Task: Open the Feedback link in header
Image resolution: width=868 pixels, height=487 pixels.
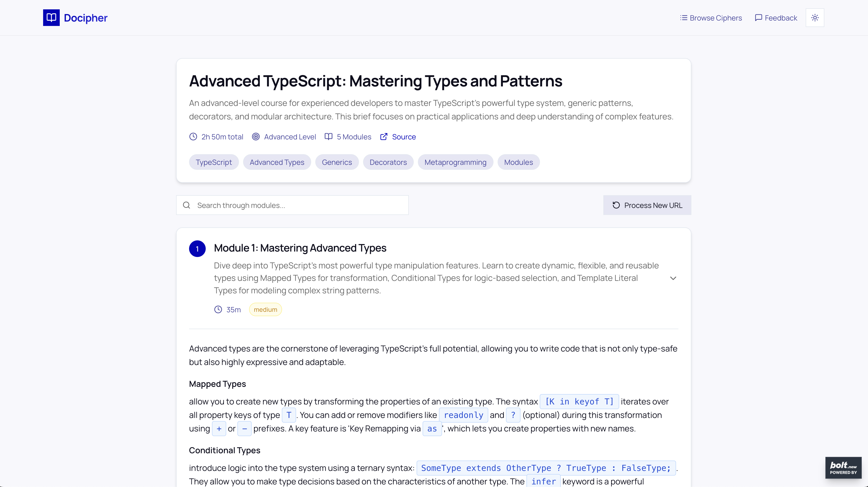Action: 776,18
